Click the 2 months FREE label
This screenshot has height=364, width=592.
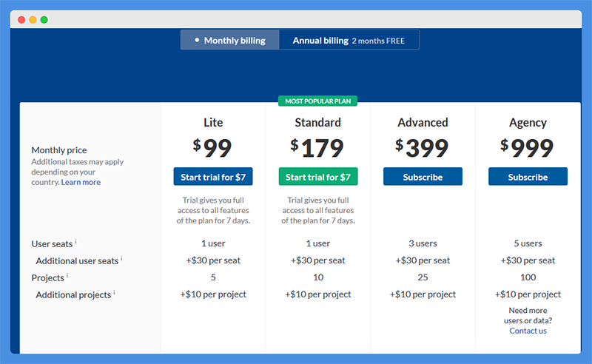tap(378, 41)
